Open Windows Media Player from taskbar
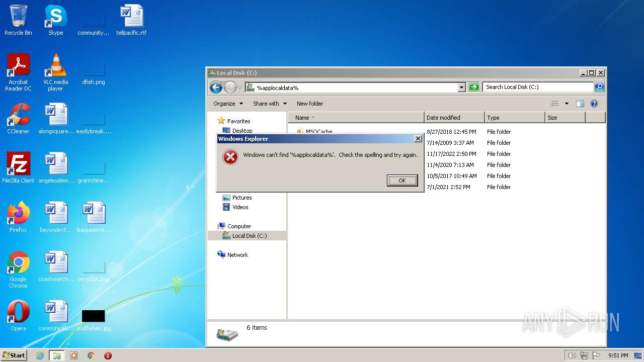 74,355
